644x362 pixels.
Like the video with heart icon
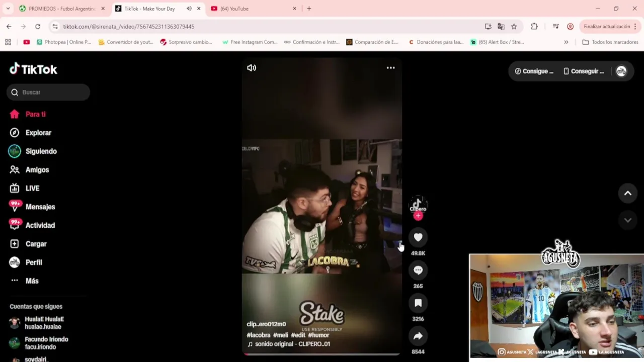tap(418, 237)
